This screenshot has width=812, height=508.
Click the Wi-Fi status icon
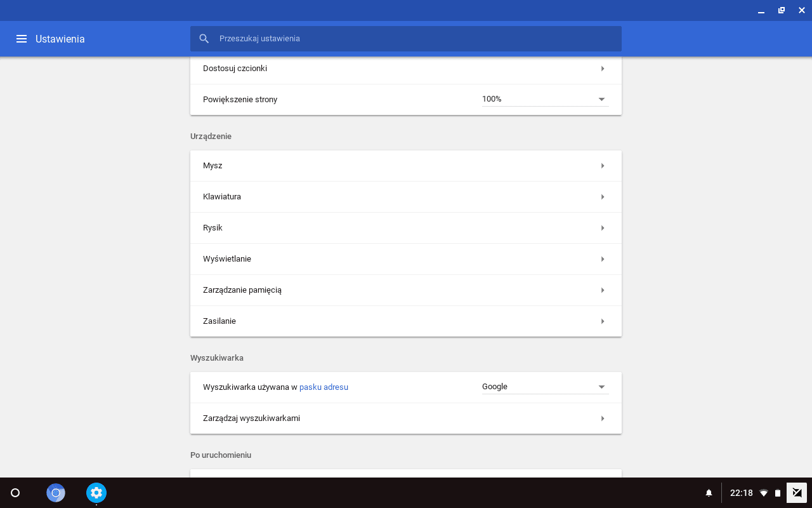coord(764,493)
